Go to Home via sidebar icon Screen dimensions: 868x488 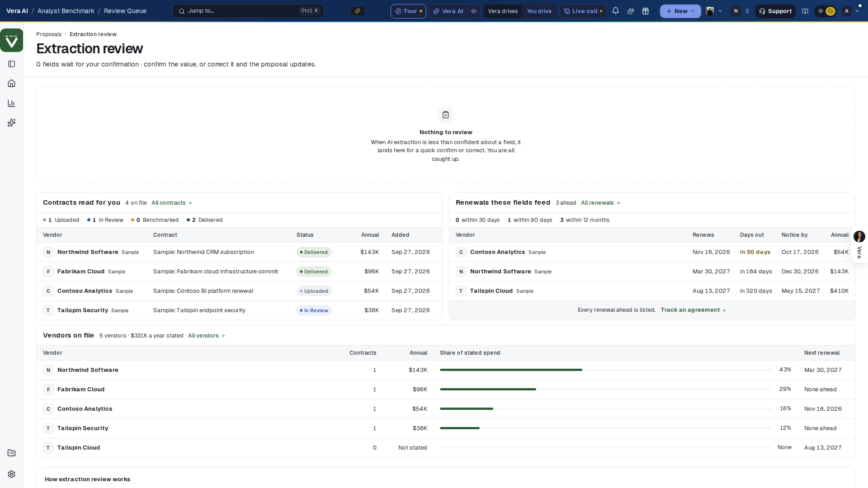12,83
